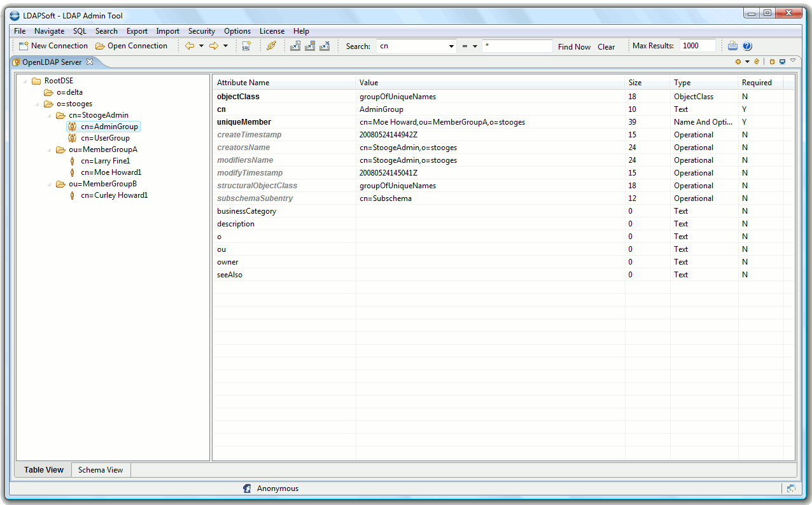
Task: Click the value 20080524145041Z
Action: (x=388, y=173)
